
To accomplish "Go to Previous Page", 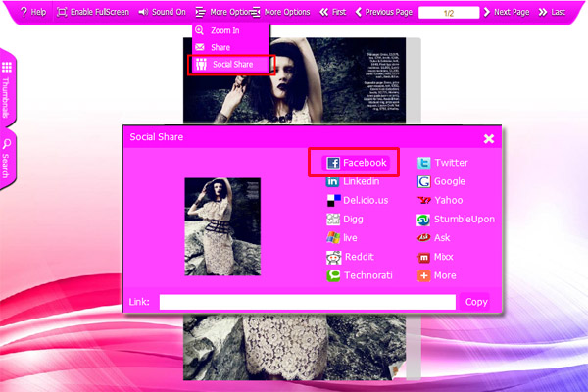I will [x=383, y=12].
